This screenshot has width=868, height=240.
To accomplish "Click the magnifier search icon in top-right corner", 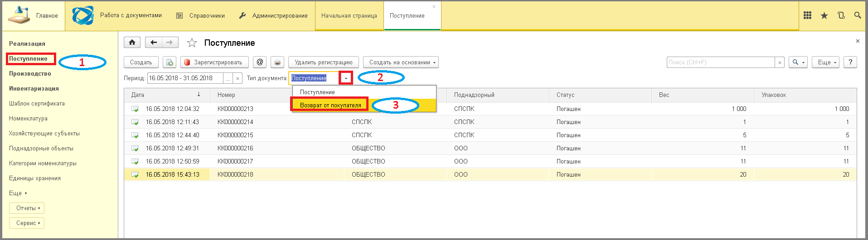I will click(858, 15).
